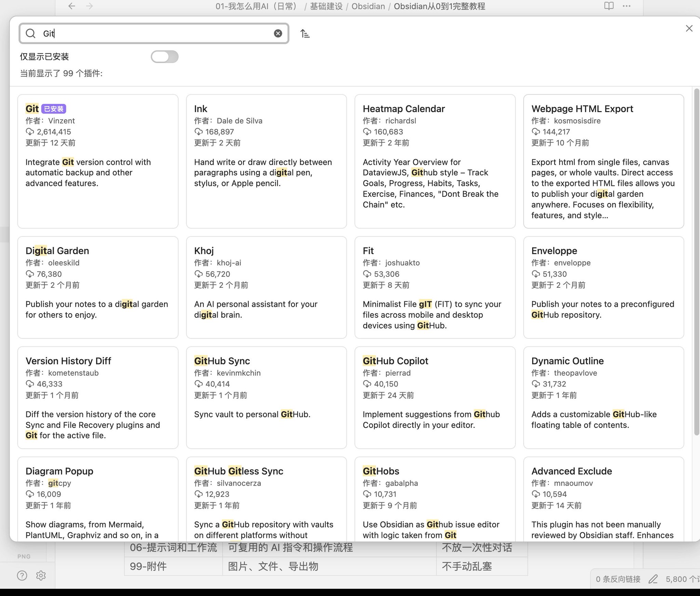The width and height of the screenshot is (700, 596).
Task: Select the Fit plugin by joshuakto
Action: (435, 287)
